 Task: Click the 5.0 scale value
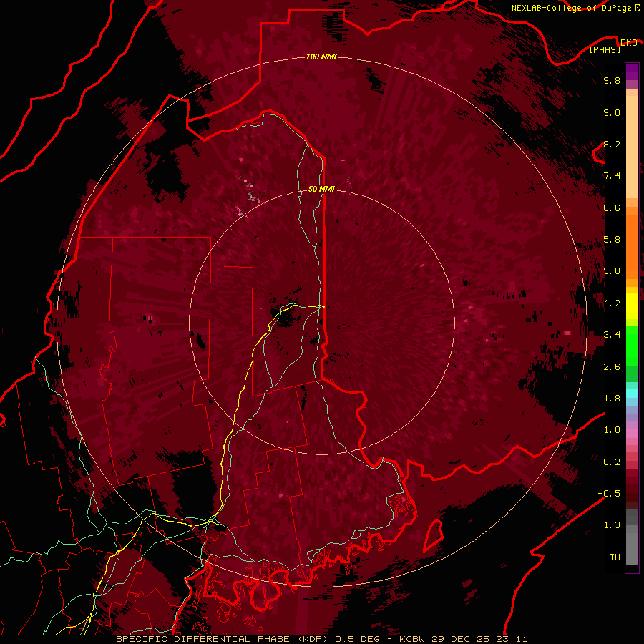(612, 271)
